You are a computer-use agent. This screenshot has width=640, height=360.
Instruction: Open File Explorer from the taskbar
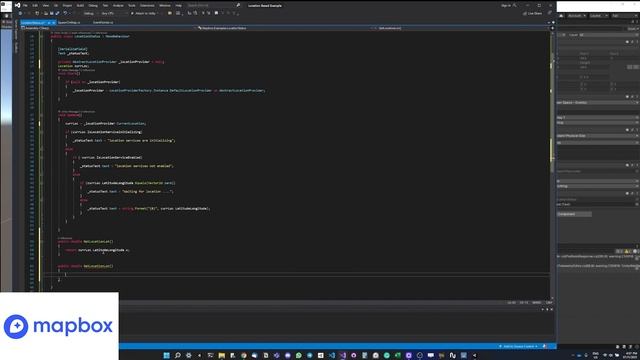pos(222,356)
